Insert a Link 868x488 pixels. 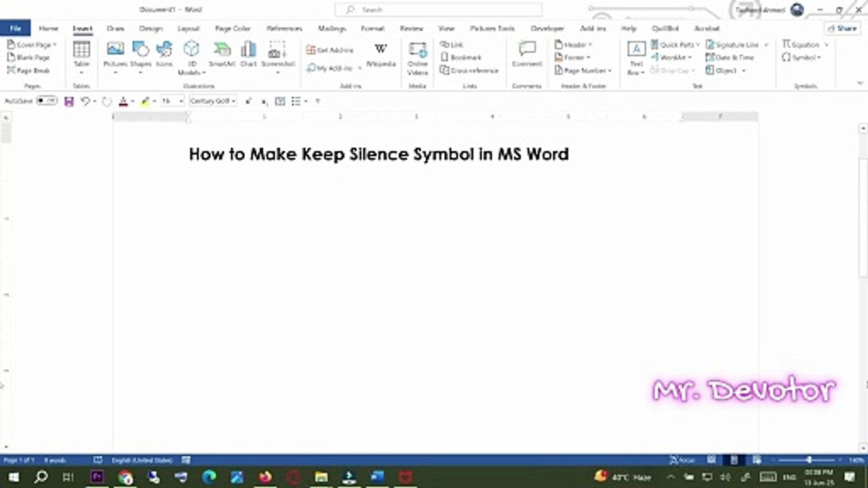click(x=452, y=45)
